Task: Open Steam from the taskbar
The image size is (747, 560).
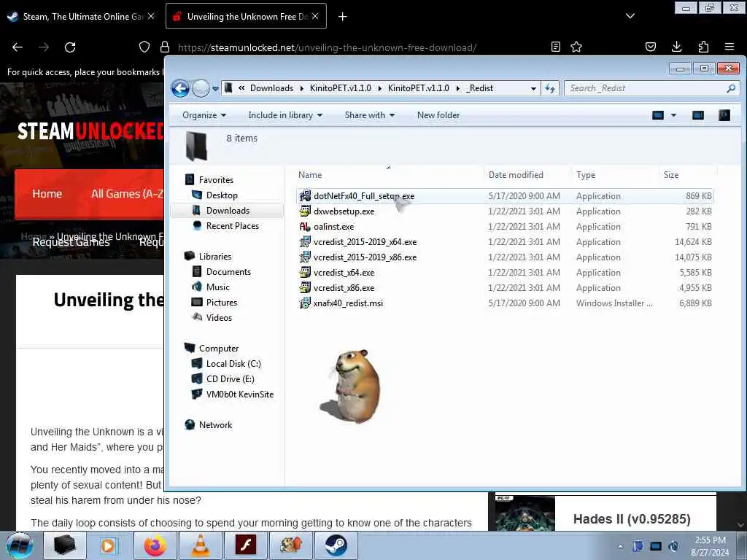Action: 336,545
